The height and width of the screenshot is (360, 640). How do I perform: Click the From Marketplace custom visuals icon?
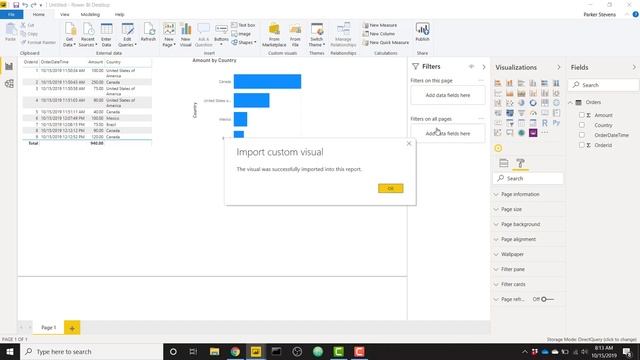tap(274, 35)
